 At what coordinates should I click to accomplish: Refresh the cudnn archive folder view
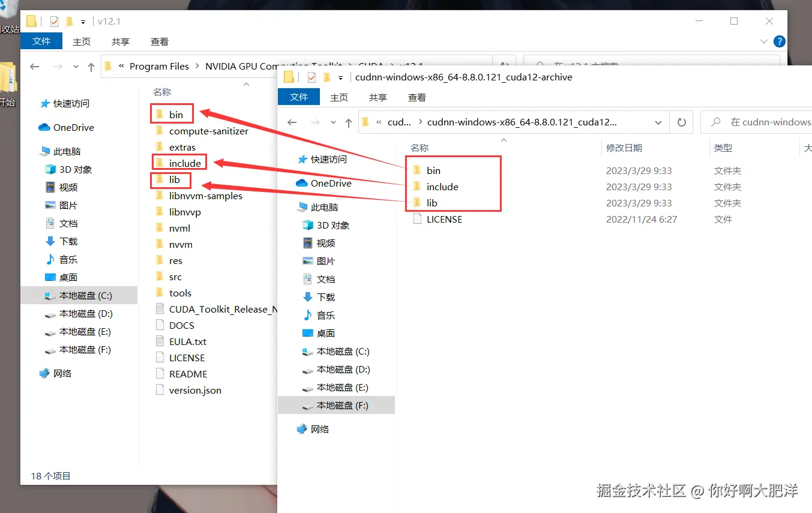(x=682, y=122)
